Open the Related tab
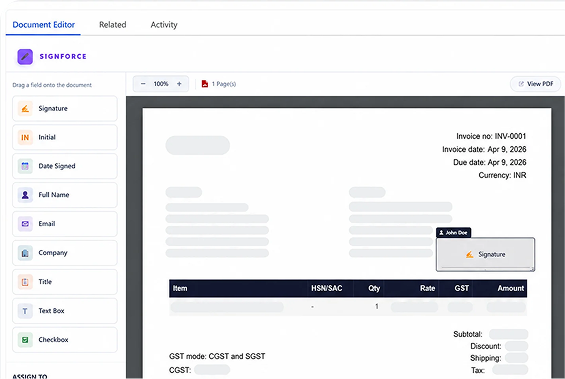565x379 pixels. (113, 24)
